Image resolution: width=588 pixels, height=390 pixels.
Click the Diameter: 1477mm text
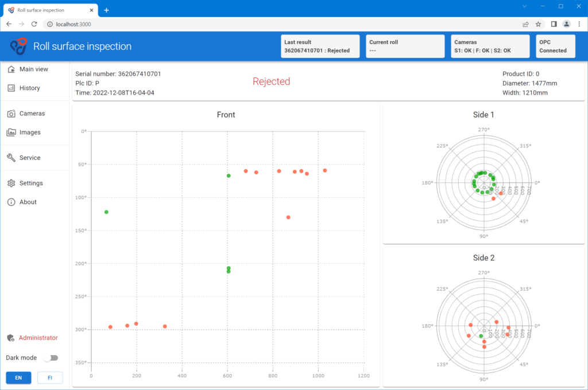coord(530,83)
